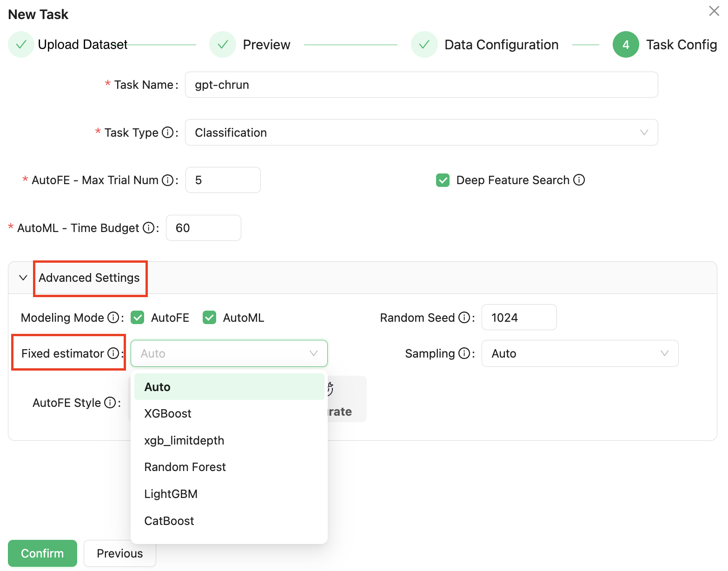The image size is (728, 571).
Task: Click the info icon beside Task Type
Action: coord(167,133)
